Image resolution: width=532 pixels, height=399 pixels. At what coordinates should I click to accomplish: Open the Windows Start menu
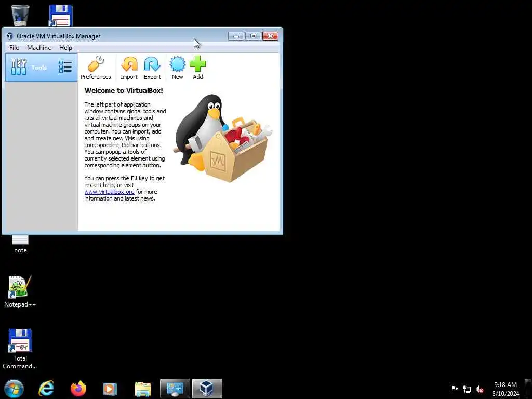point(14,389)
